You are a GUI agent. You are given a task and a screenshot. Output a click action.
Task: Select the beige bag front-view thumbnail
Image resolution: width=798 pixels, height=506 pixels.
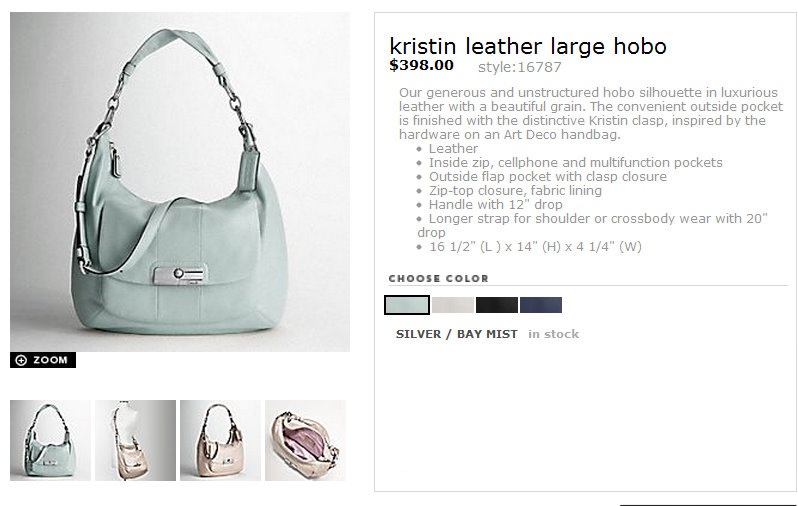pos(220,440)
